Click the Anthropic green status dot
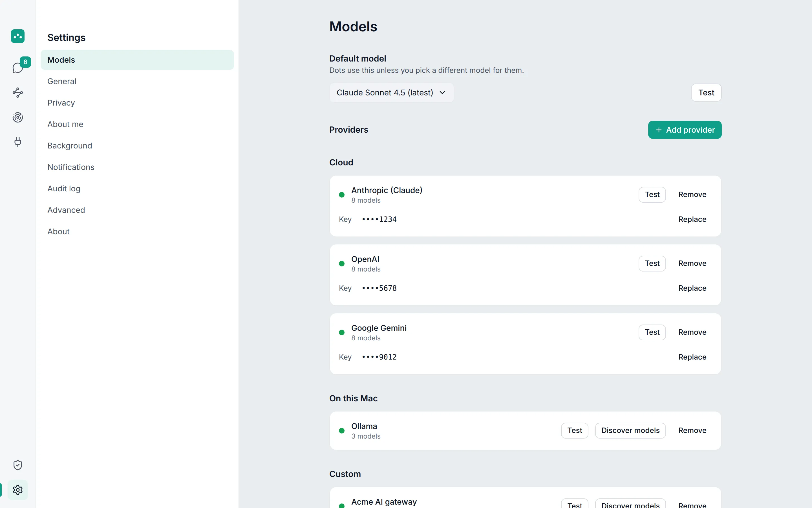 [x=342, y=195]
